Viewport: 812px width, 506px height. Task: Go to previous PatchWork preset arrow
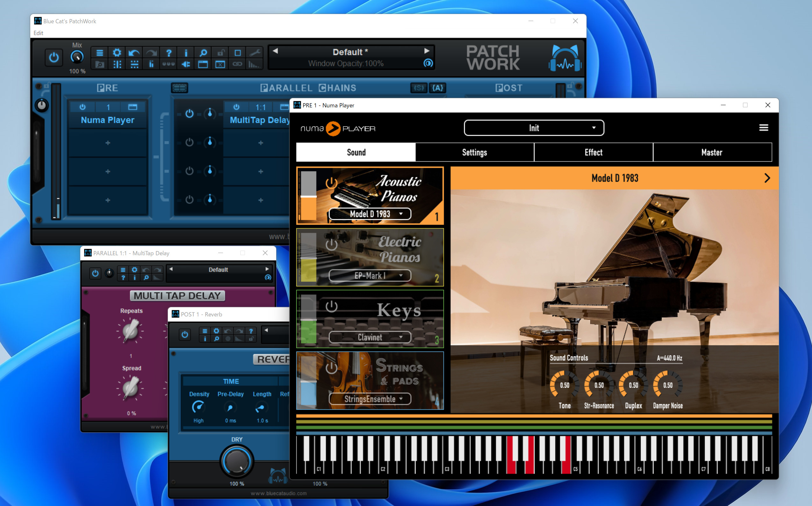tap(275, 51)
